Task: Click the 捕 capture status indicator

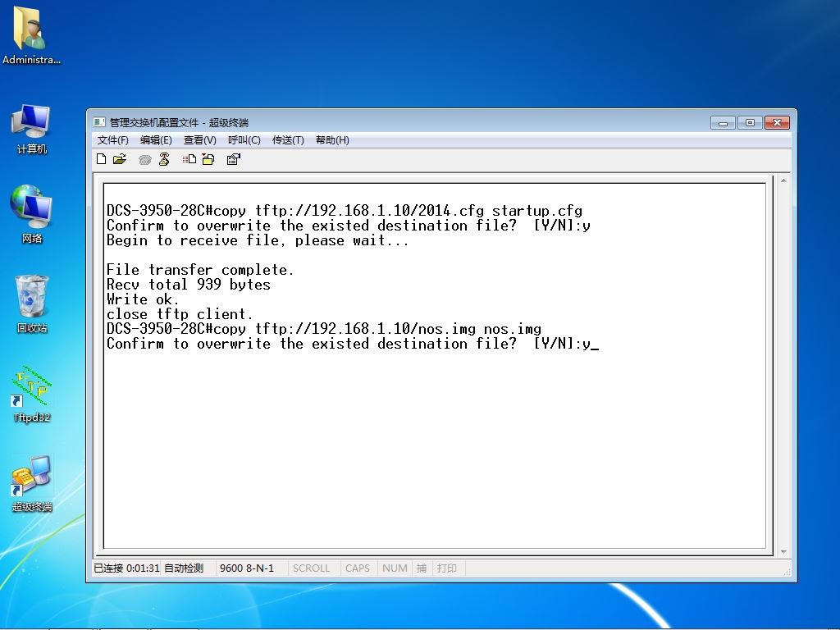Action: click(422, 568)
